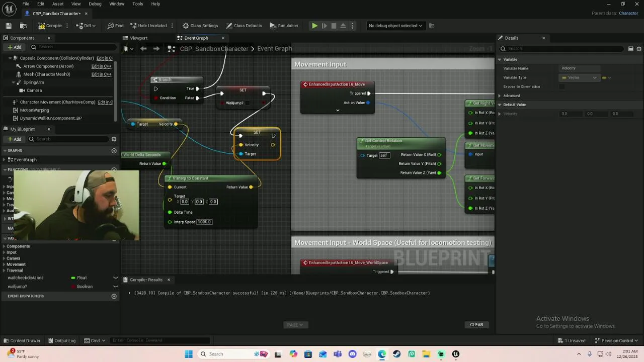Open Details panel settings gear
This screenshot has width=644, height=362.
[639, 49]
